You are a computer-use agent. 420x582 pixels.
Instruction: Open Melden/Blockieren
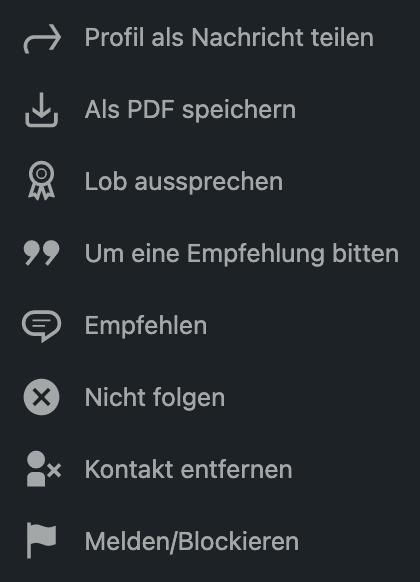[x=210, y=542]
